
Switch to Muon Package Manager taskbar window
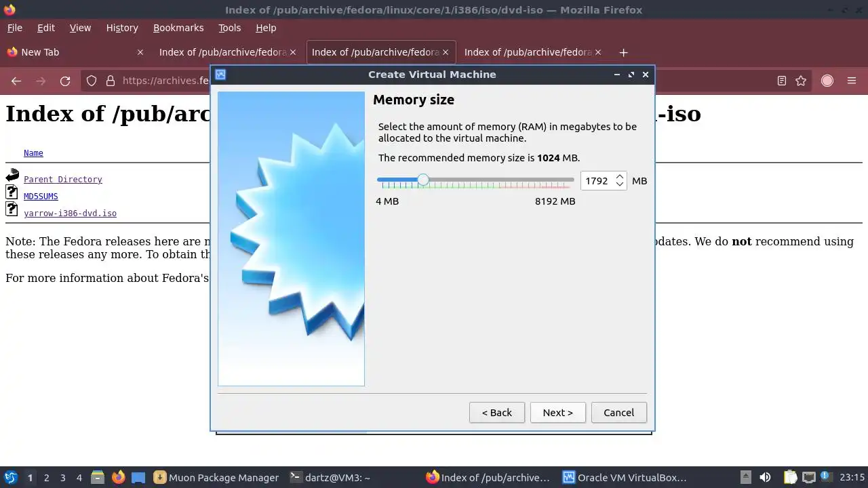coord(216,477)
